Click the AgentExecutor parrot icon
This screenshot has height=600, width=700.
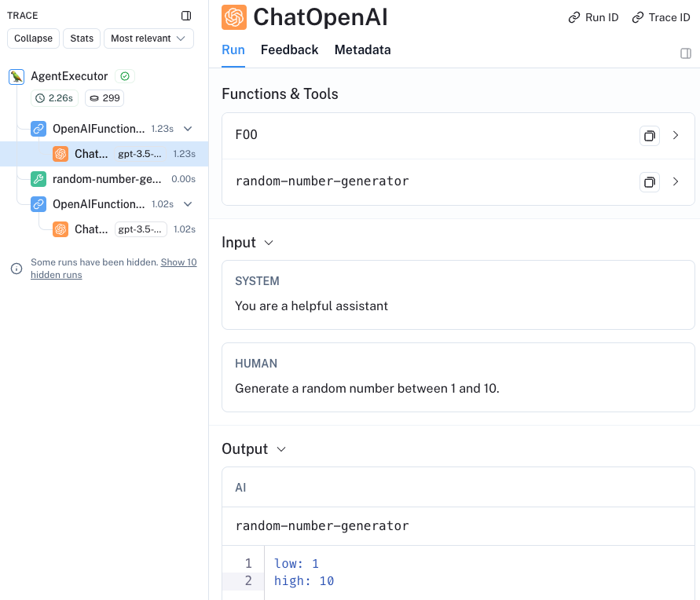tap(16, 76)
